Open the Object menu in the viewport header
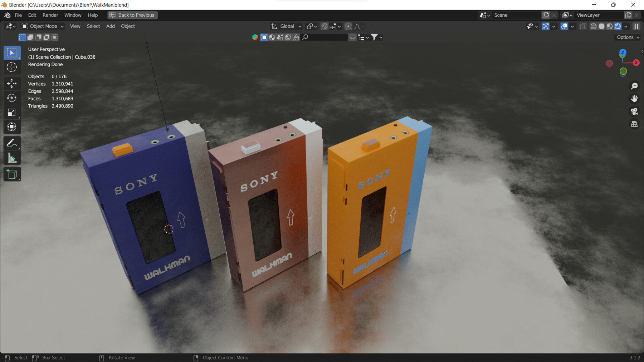Viewport: 644px width, 362px height. [128, 26]
